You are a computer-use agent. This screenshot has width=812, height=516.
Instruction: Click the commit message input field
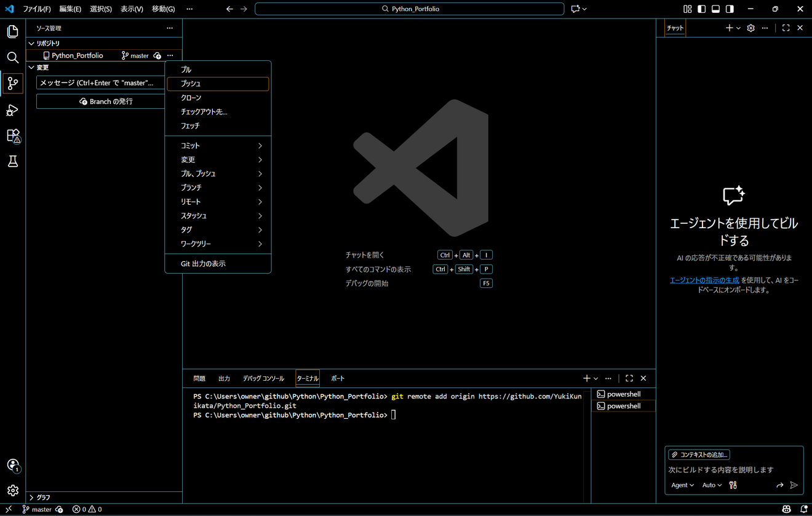(98, 83)
